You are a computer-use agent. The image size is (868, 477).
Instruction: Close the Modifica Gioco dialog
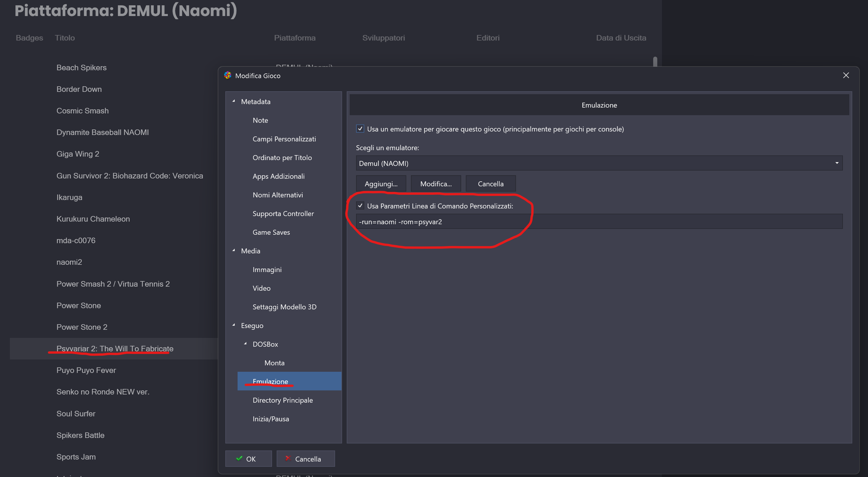846,76
